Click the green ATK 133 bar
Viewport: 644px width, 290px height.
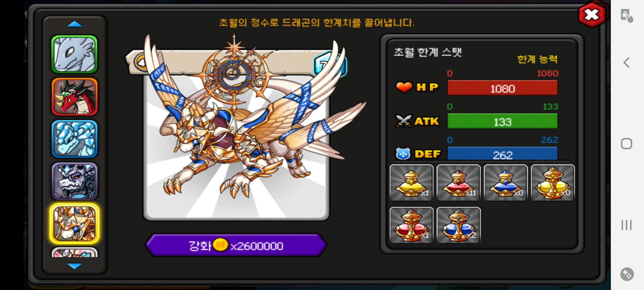click(502, 121)
